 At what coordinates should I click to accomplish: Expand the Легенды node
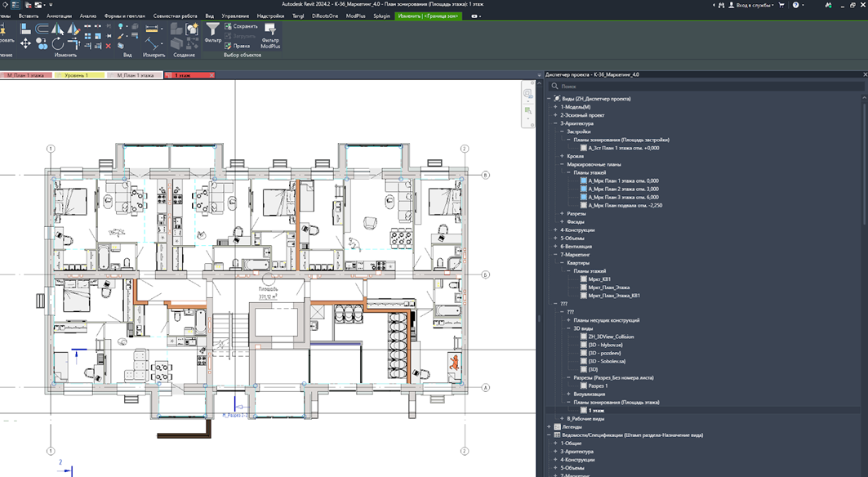tap(550, 427)
